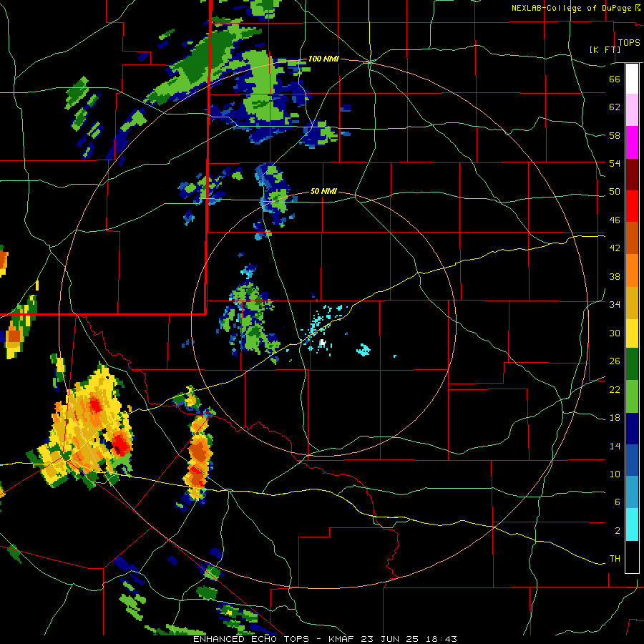Viewport: 644px width, 644px height.
Task: Click the legend value 18
Action: click(615, 418)
